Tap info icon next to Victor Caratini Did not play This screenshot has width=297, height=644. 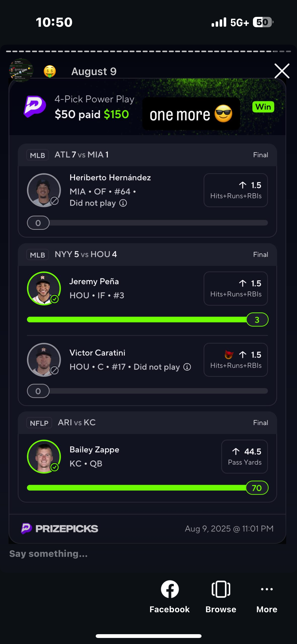coord(187,367)
